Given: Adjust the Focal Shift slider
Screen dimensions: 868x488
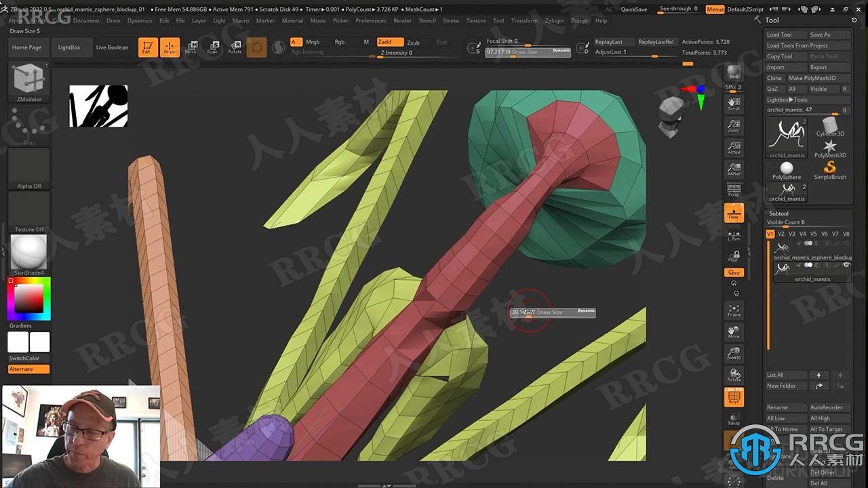Looking at the screenshot, I should pyautogui.click(x=528, y=41).
